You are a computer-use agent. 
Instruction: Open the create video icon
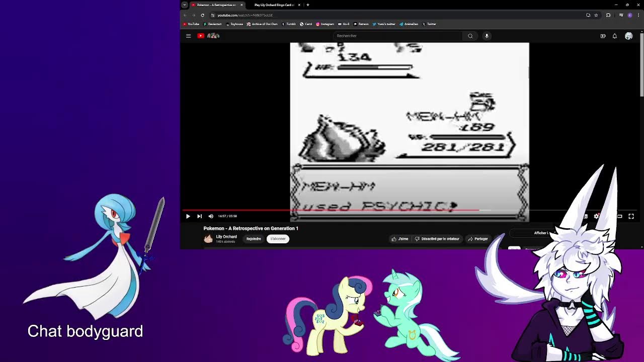coord(603,36)
